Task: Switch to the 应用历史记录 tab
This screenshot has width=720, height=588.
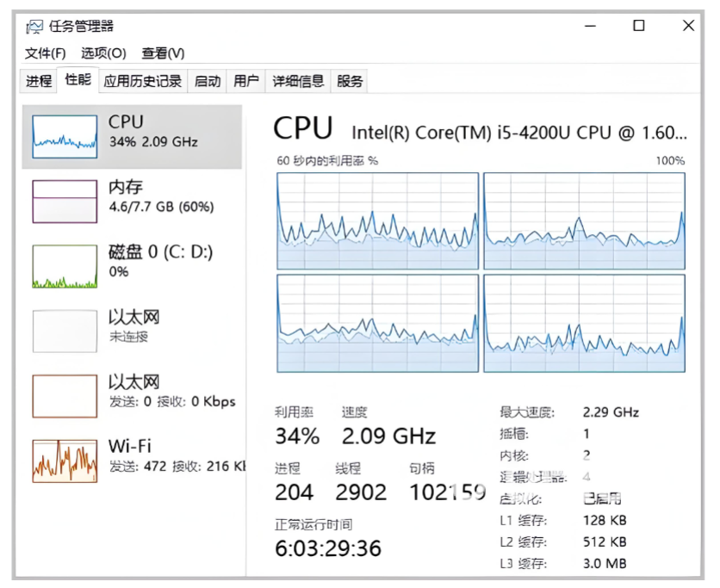Action: [x=143, y=82]
